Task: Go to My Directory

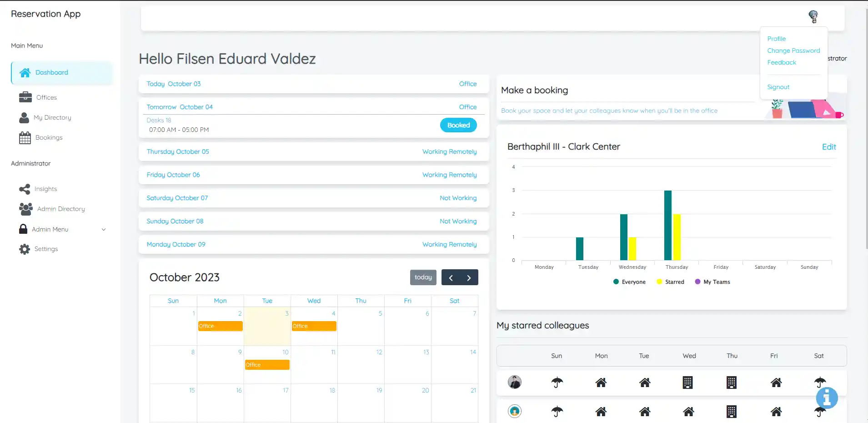Action: [52, 117]
